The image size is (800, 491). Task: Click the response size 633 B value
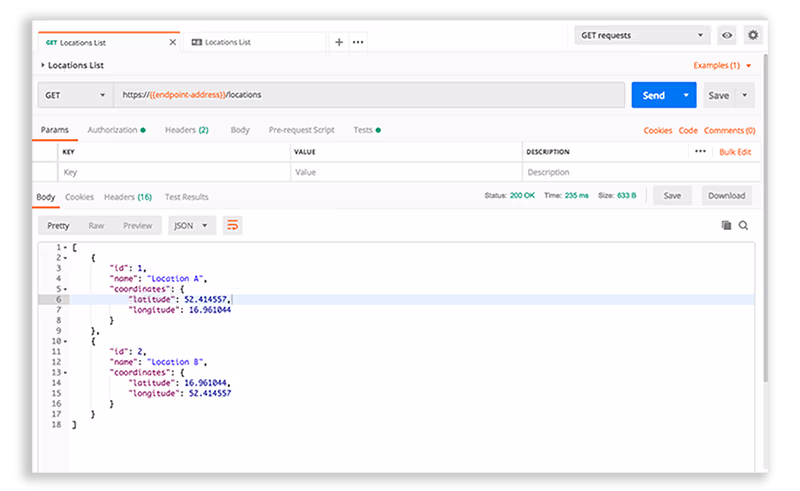627,195
